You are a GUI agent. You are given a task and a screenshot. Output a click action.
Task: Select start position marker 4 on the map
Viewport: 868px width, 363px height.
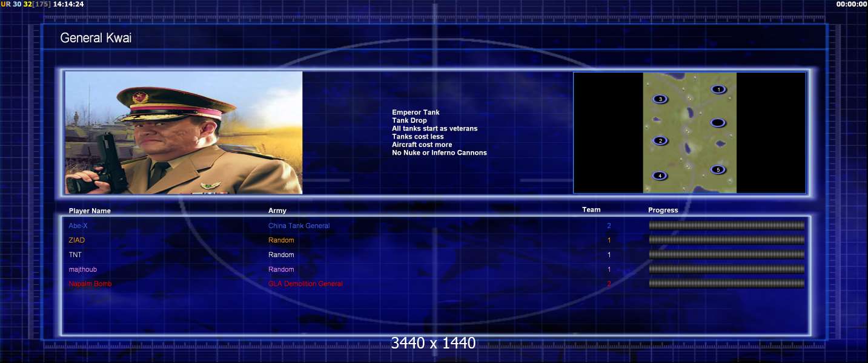660,176
